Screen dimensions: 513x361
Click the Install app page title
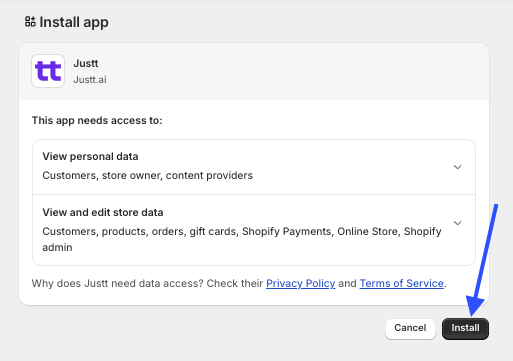(74, 22)
